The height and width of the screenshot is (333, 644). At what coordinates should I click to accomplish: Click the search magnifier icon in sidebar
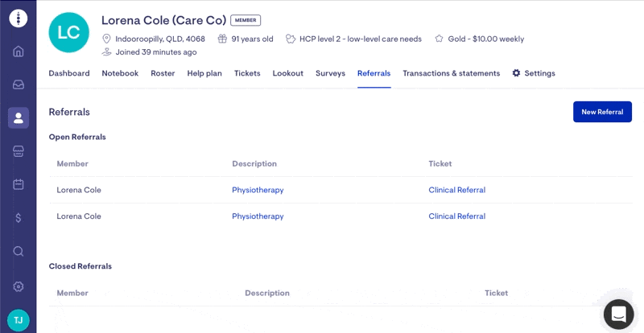click(18, 251)
